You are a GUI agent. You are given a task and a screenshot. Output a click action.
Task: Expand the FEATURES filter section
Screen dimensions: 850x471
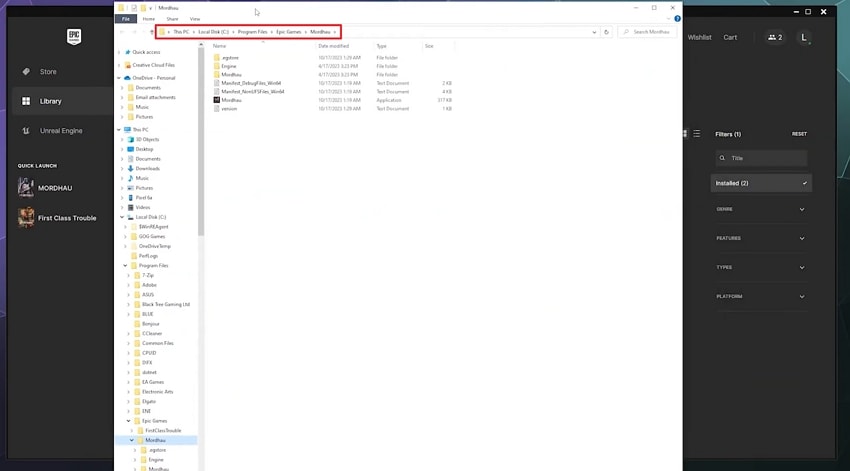(760, 238)
